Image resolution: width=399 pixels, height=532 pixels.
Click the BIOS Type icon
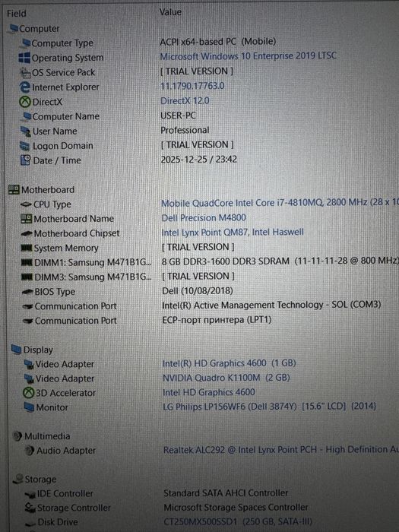27,292
